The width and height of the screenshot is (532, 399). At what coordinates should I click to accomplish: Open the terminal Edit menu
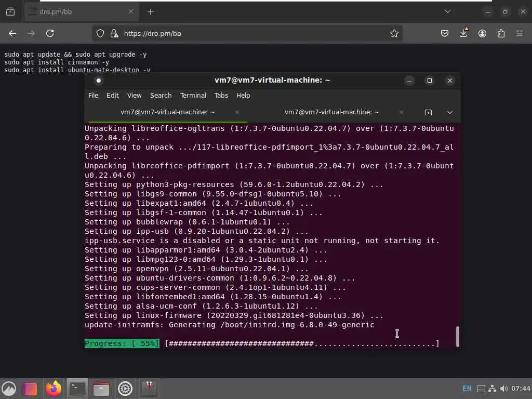tap(113, 96)
